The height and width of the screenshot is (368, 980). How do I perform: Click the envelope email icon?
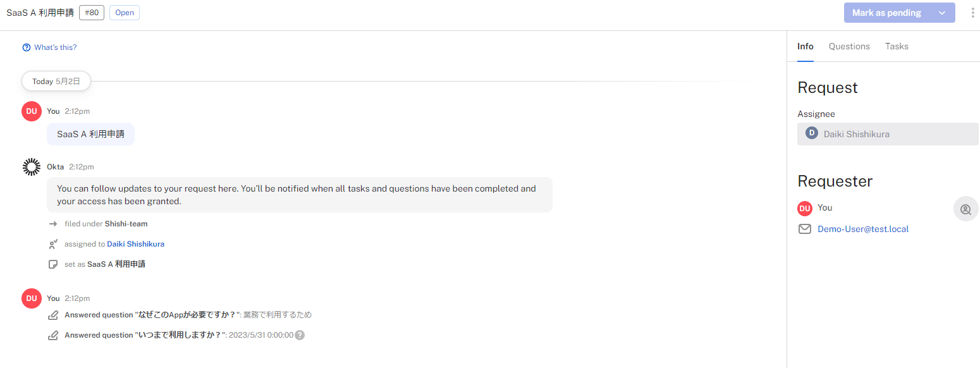(805, 229)
